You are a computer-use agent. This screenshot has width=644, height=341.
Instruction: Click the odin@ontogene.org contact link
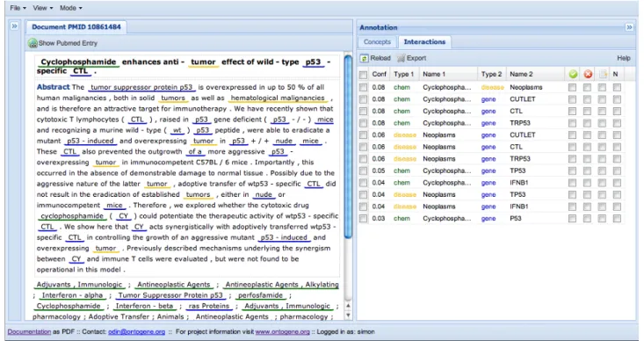click(136, 332)
